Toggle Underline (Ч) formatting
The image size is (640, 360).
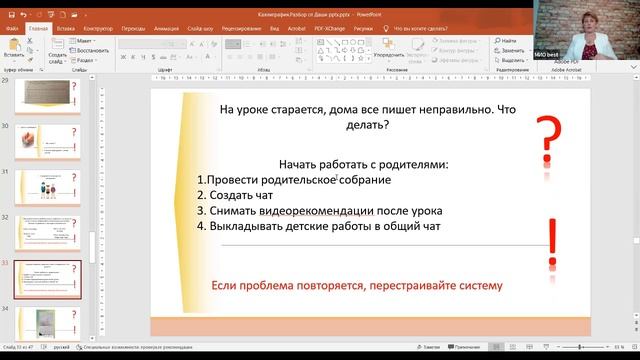point(143,57)
